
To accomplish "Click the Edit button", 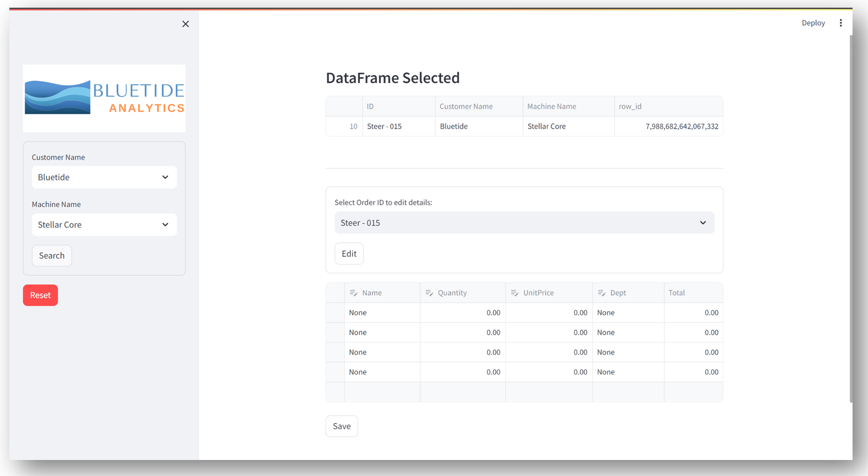I will [x=349, y=253].
